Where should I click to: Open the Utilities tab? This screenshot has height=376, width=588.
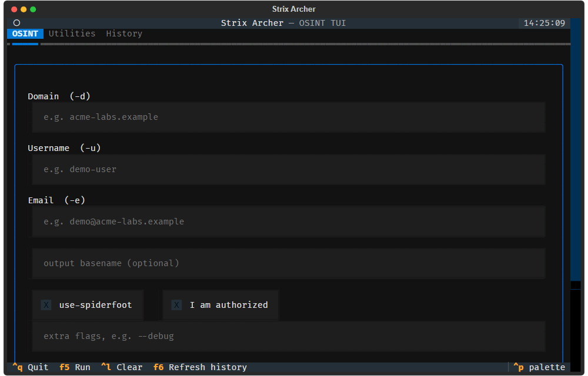tap(72, 33)
